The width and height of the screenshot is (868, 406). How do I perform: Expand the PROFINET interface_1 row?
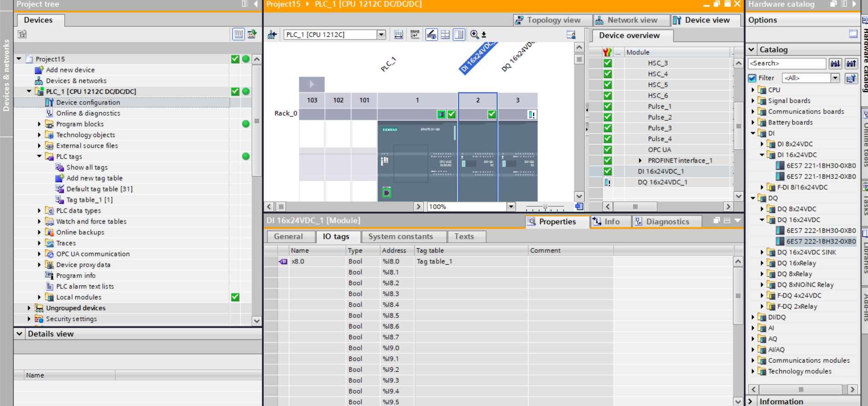(x=640, y=160)
